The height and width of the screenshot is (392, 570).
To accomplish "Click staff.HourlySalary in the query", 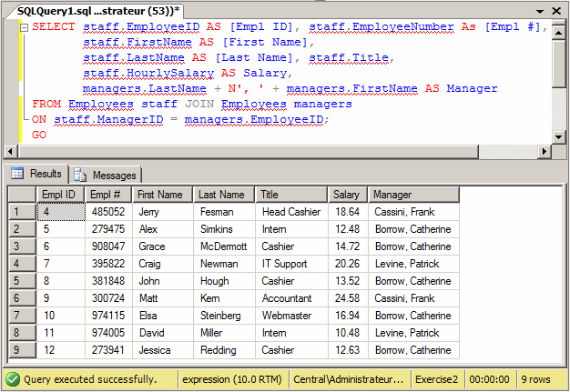I will click(x=148, y=74).
